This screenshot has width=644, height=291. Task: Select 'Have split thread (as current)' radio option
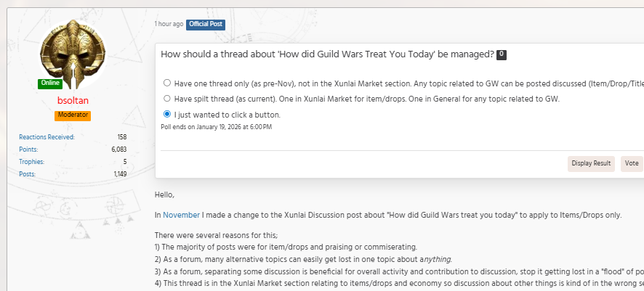pos(167,99)
